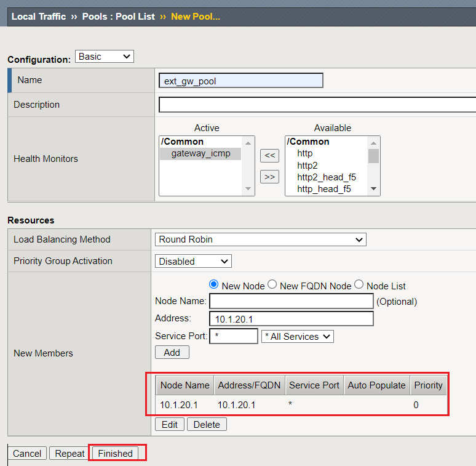Select gateway_icmp in Active monitors list
The height and width of the screenshot is (466, 476).
point(200,153)
